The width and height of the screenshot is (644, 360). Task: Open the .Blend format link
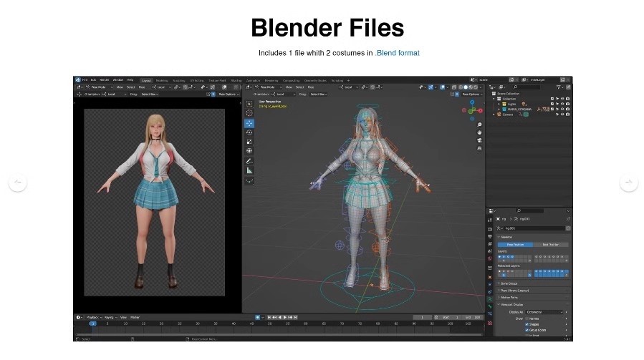tap(397, 53)
